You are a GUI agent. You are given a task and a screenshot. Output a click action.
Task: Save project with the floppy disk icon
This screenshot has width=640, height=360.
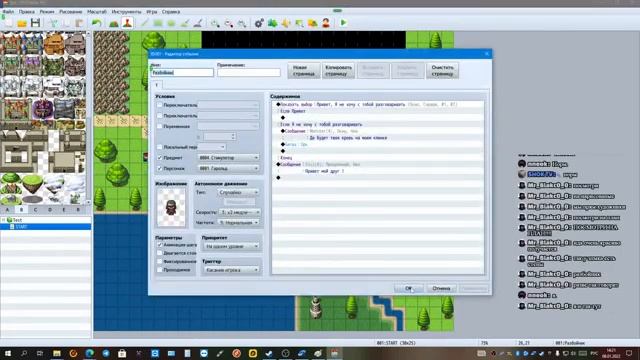(x=36, y=23)
